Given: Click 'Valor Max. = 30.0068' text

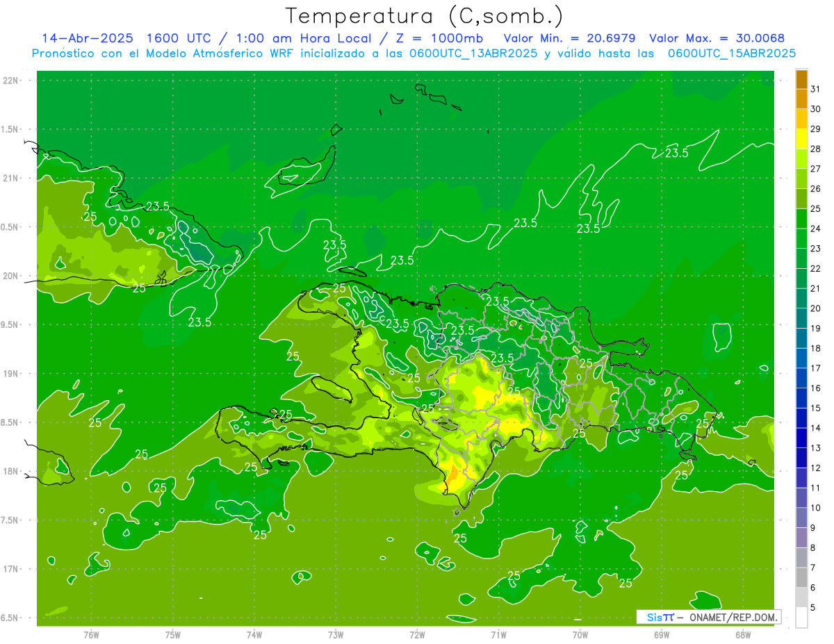Looking at the screenshot, I should point(717,38).
